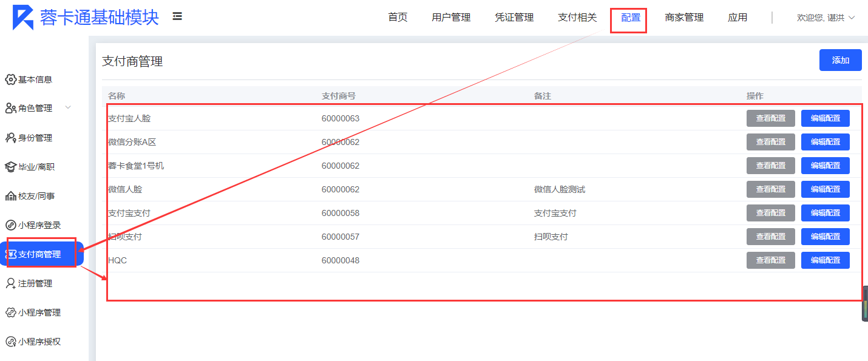Click the floating widget at right edge
Screen dimensions: 868x361
tap(864, 303)
